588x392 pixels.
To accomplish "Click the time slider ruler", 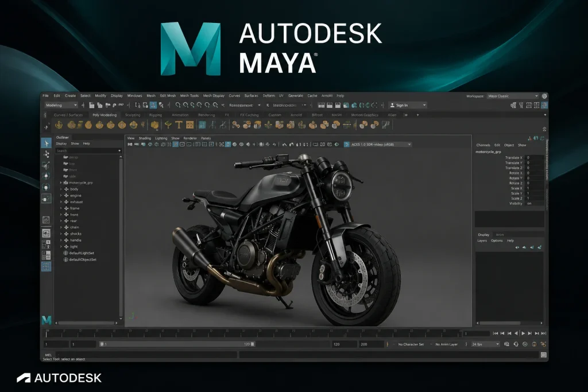I will click(x=253, y=333).
